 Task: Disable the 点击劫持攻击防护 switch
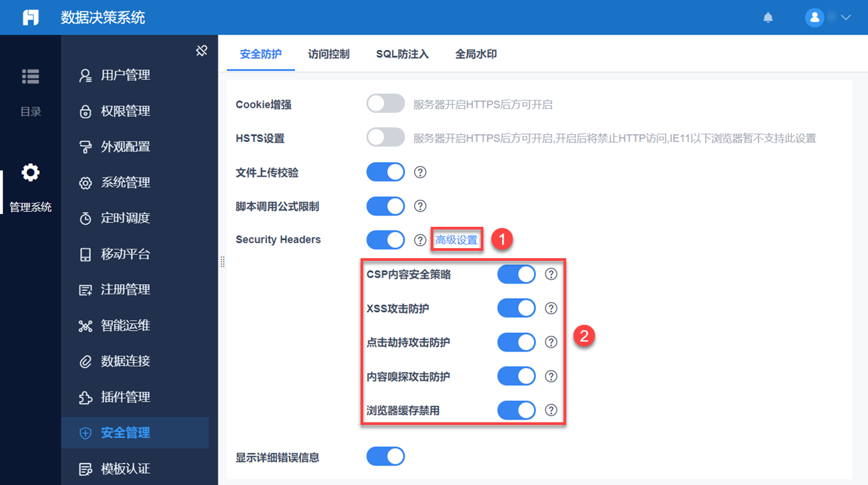click(x=517, y=342)
